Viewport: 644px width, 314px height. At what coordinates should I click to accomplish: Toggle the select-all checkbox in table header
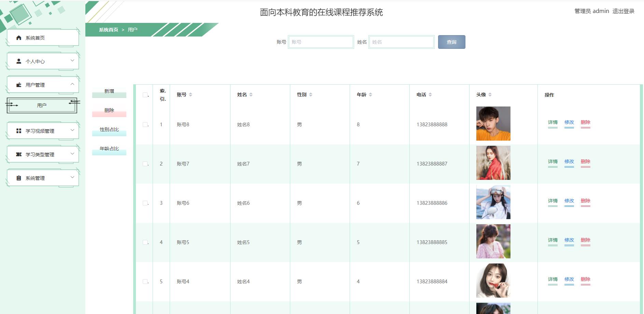(145, 95)
